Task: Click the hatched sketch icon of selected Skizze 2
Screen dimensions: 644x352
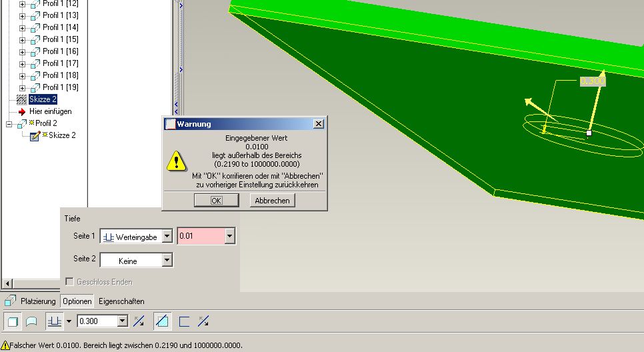Action: [21, 99]
